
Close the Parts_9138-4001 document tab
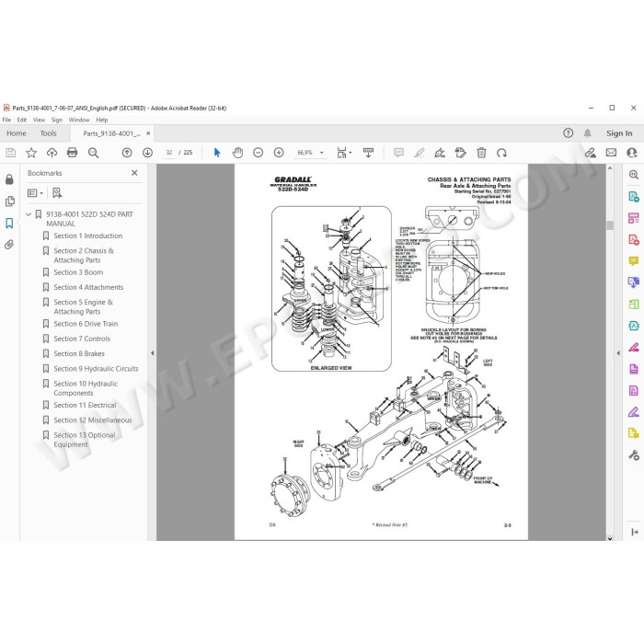pyautogui.click(x=148, y=133)
